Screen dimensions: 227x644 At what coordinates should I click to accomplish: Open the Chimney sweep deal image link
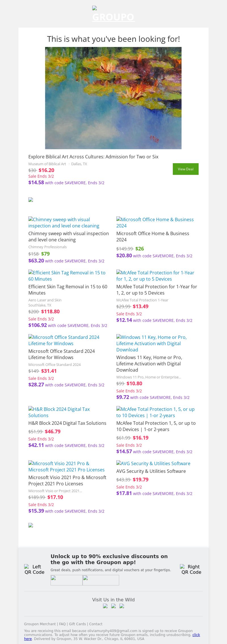[x=64, y=223]
